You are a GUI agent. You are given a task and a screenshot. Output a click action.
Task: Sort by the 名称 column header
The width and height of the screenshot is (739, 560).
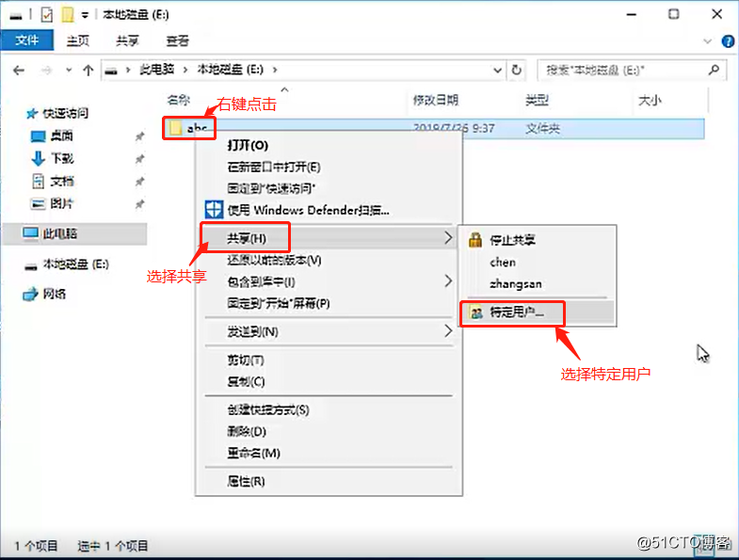pos(179,100)
